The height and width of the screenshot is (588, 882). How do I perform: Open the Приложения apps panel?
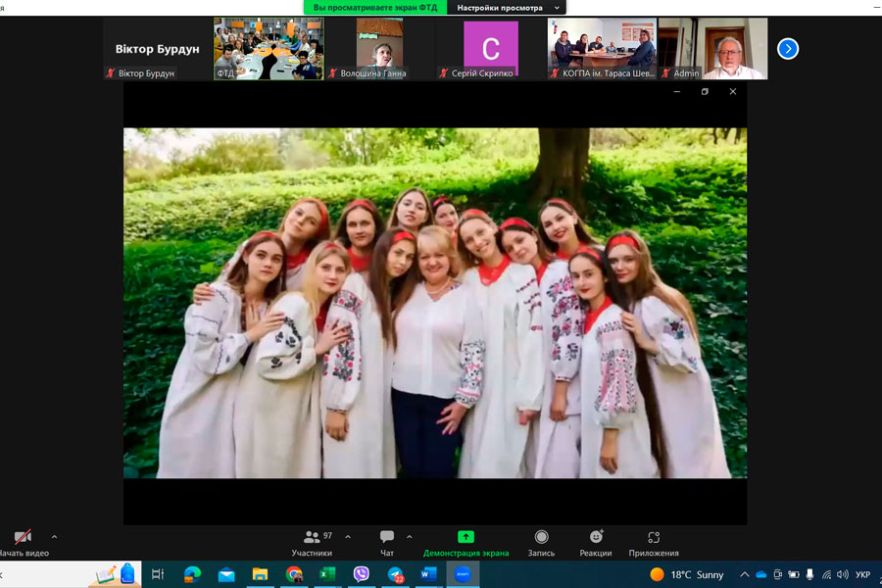pos(654,538)
